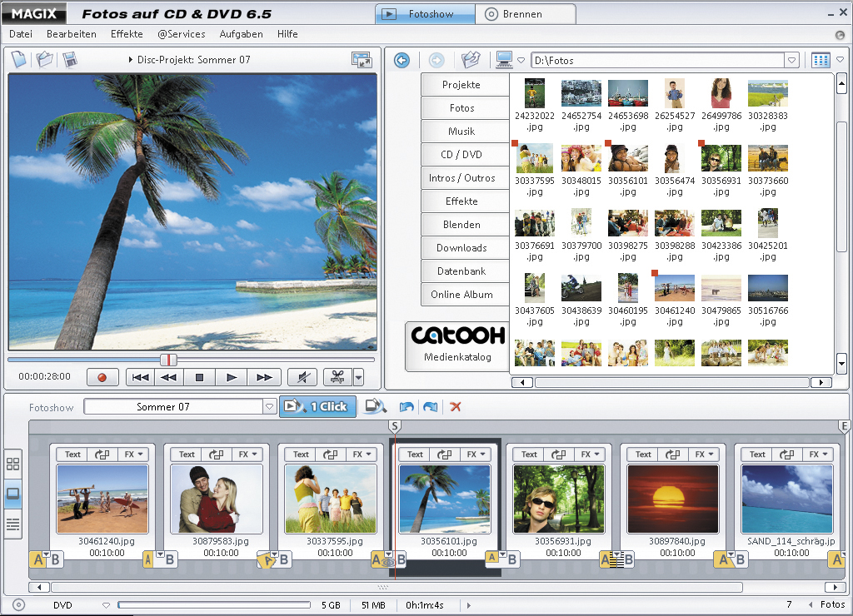Click the red record button
Viewport: 853px width, 616px height.
click(x=102, y=377)
